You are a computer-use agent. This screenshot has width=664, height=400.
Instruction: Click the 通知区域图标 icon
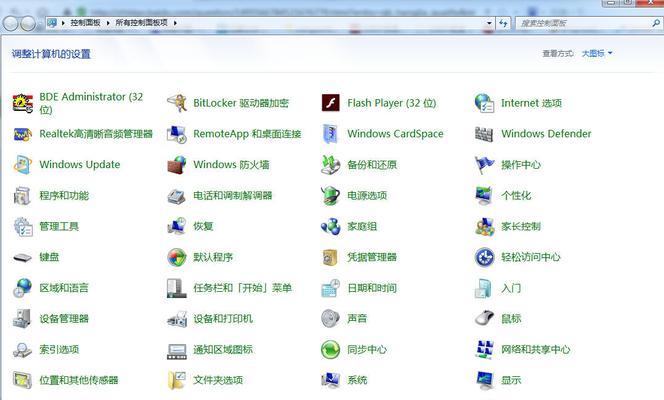point(177,351)
